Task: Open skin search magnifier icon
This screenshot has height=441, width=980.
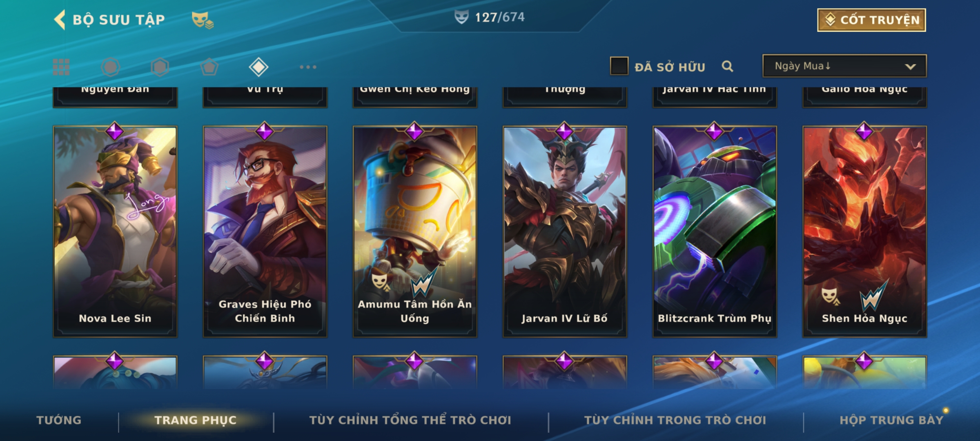Action: 727,66
